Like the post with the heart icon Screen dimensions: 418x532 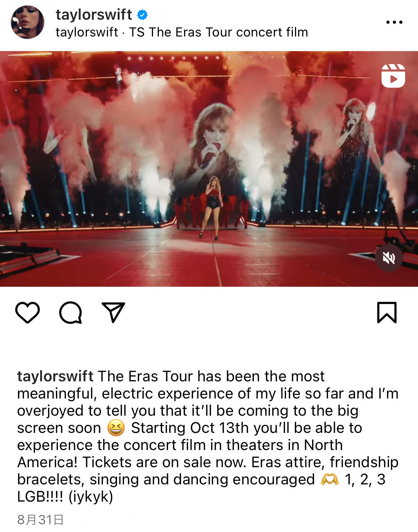(28, 313)
